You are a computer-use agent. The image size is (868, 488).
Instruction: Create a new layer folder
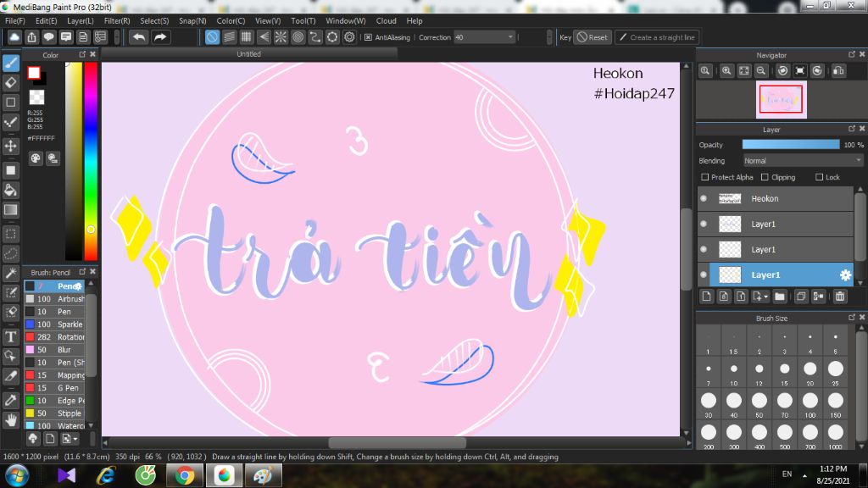[x=780, y=297]
